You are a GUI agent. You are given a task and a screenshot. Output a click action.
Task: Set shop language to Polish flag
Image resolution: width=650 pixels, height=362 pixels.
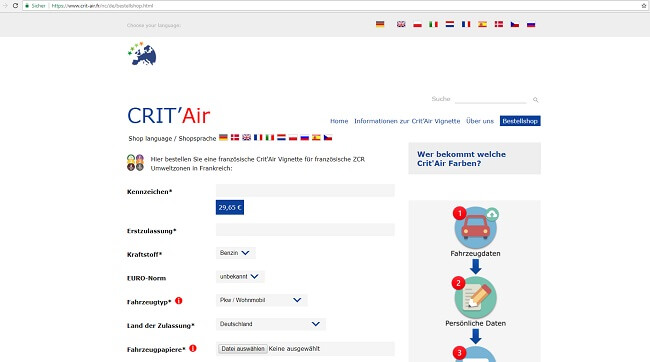293,137
